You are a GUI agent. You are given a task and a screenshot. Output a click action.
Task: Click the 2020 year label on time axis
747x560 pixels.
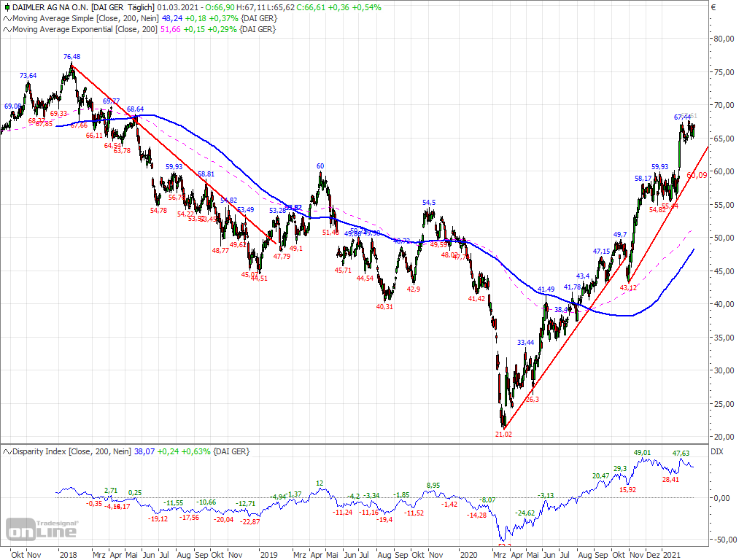469,555
